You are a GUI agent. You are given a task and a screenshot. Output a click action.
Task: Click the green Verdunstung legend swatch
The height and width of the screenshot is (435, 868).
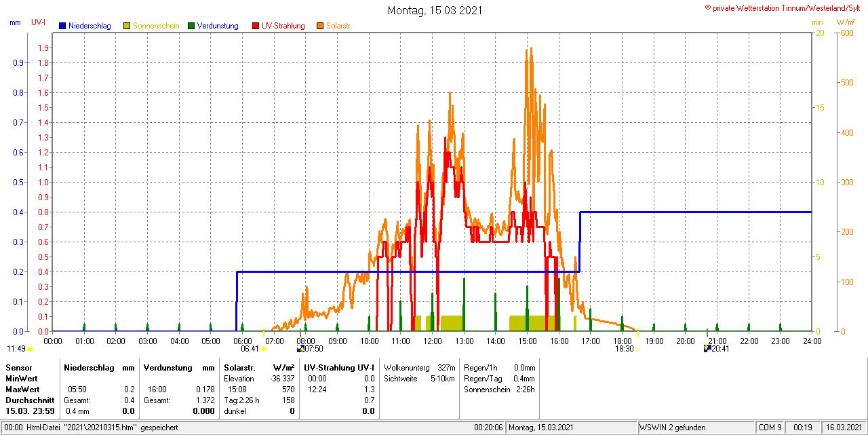point(191,26)
